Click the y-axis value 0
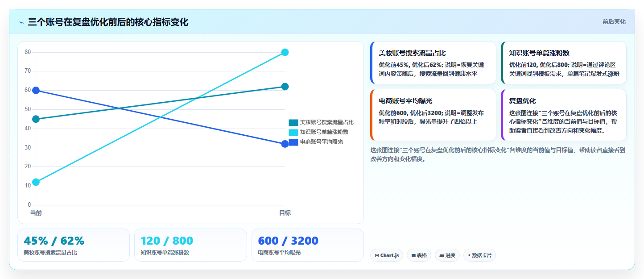The height and width of the screenshot is (279, 644). click(29, 205)
